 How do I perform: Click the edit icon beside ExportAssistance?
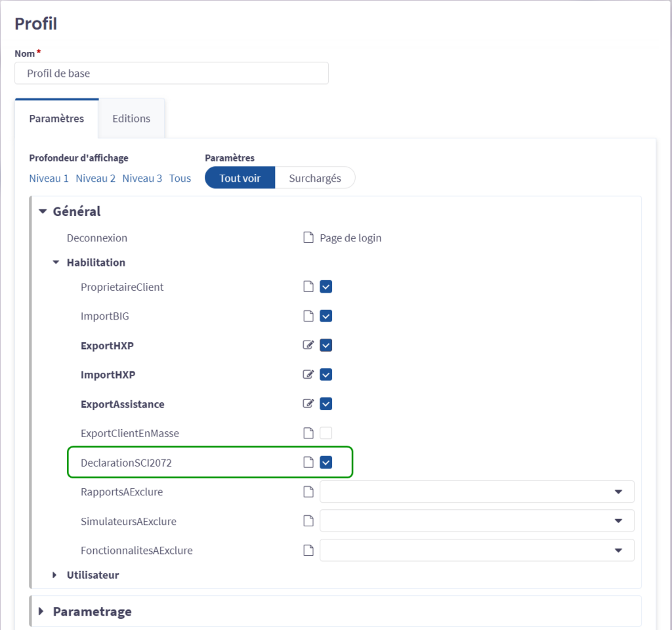tap(308, 404)
